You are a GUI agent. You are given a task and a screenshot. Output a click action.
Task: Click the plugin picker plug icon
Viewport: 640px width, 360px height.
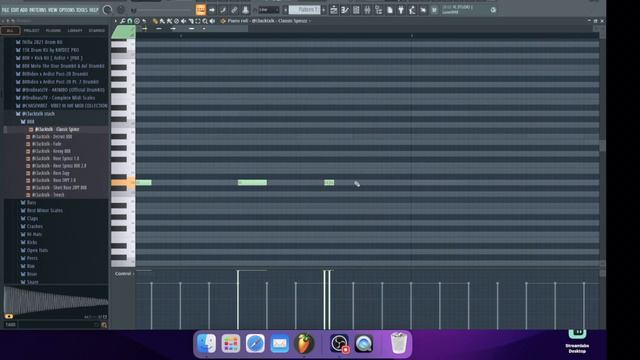click(x=401, y=10)
